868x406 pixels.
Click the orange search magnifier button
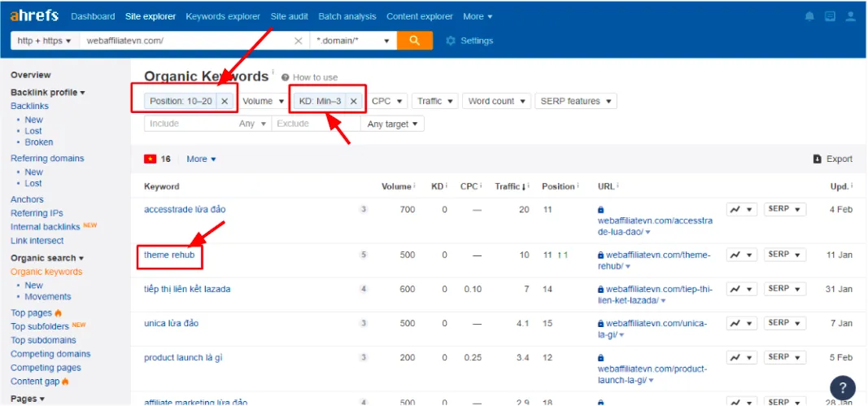point(415,41)
